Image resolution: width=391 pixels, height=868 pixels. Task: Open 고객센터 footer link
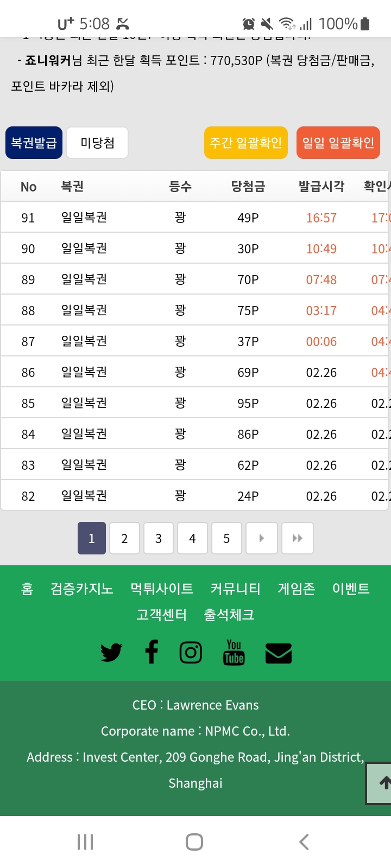[162, 615]
